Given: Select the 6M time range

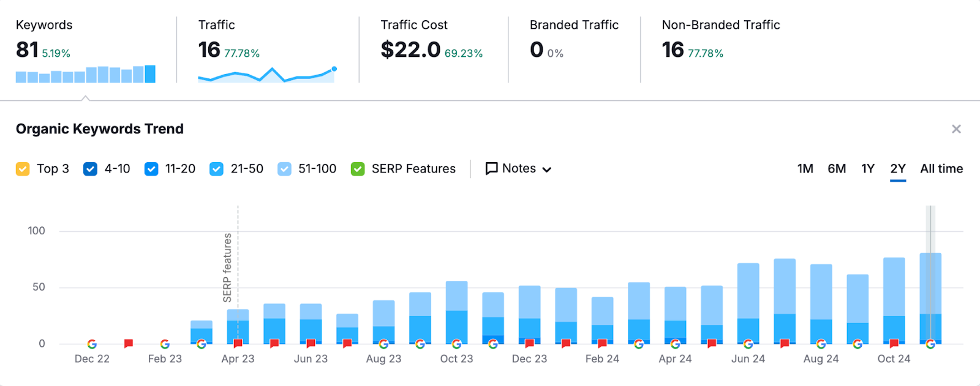Looking at the screenshot, I should tap(837, 169).
